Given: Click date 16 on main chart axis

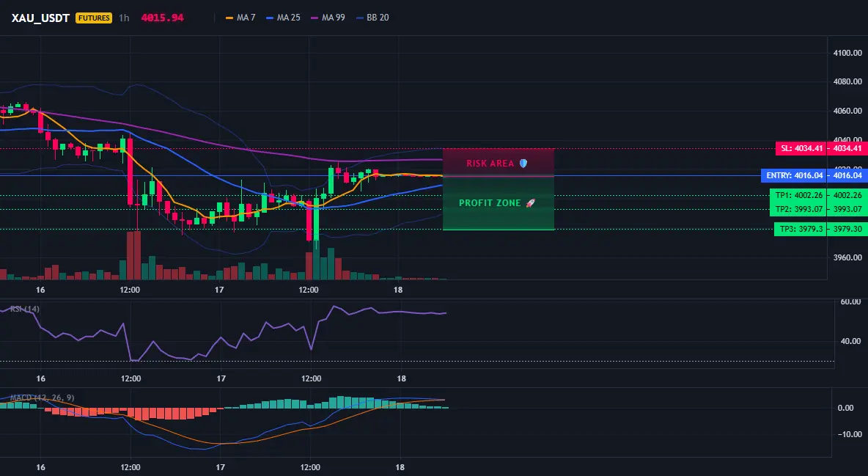Looking at the screenshot, I should tap(40, 290).
